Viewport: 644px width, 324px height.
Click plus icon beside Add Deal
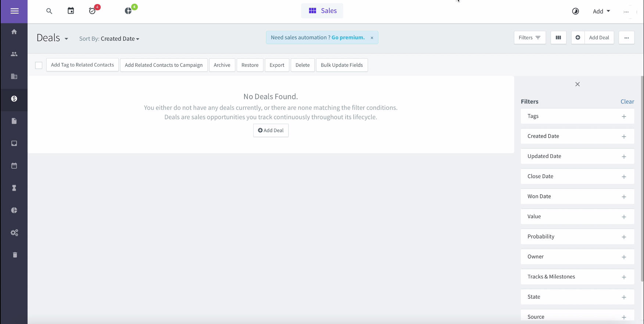tap(578, 37)
